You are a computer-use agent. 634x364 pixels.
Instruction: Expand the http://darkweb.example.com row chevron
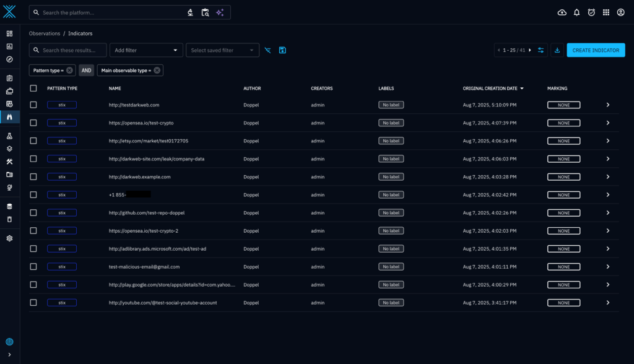click(x=607, y=177)
